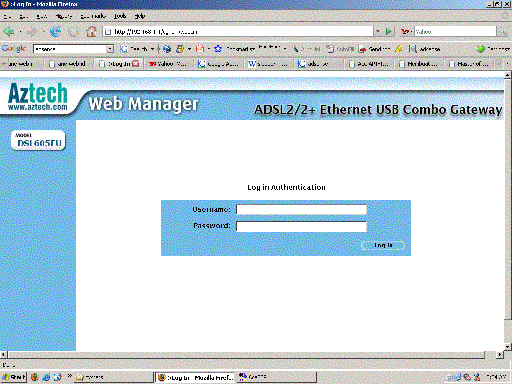Focus the Password input field
Viewport: 513px width, 386px height.
tap(301, 226)
